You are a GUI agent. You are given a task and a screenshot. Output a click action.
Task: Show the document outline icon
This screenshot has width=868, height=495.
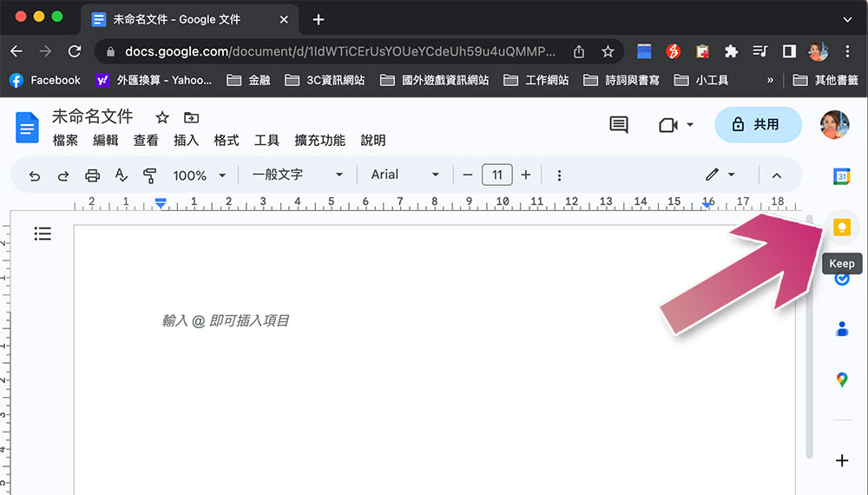(43, 234)
